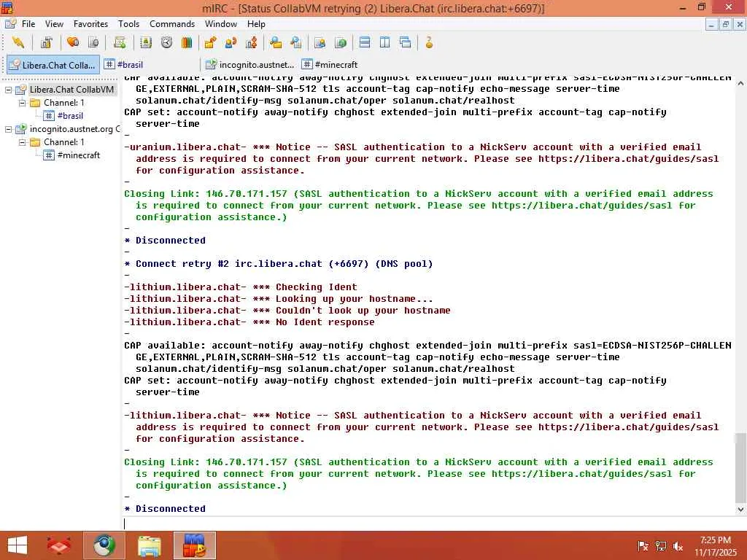
Task: Select #minecraft in the treebar
Action: (78, 155)
